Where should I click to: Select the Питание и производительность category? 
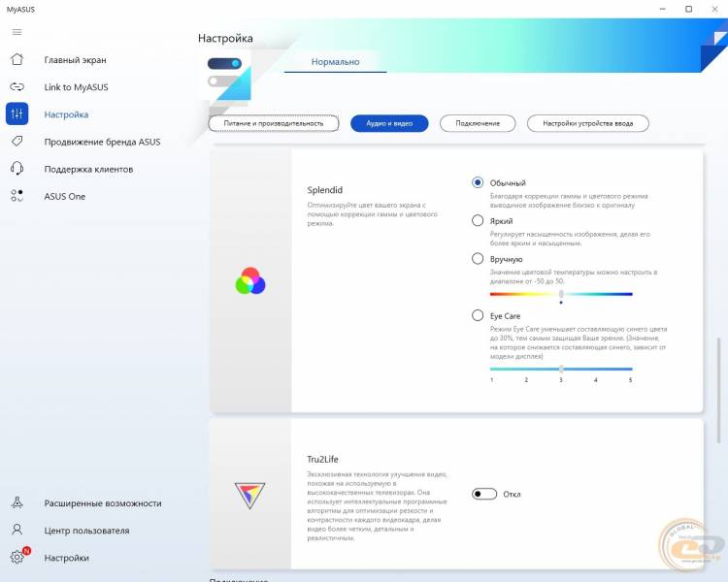[274, 123]
